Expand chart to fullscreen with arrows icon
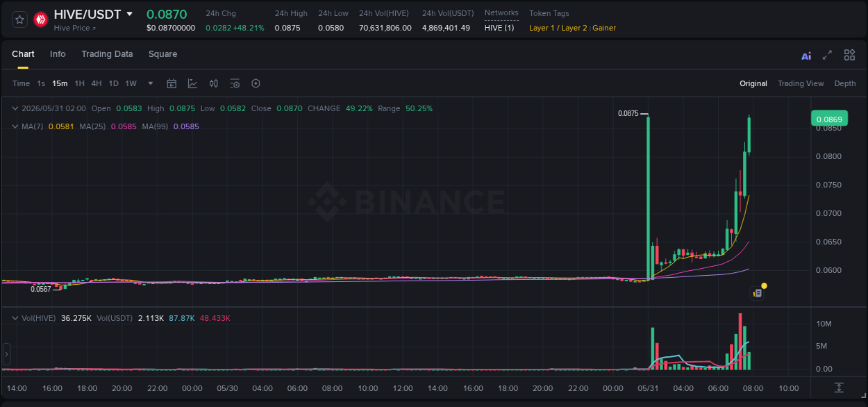The image size is (868, 407). point(827,55)
